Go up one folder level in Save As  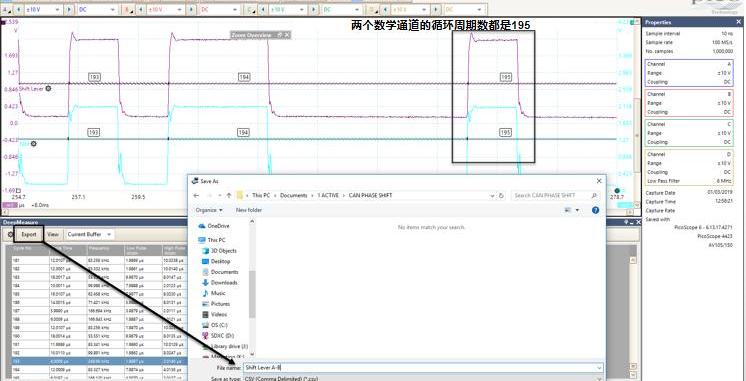[229, 195]
